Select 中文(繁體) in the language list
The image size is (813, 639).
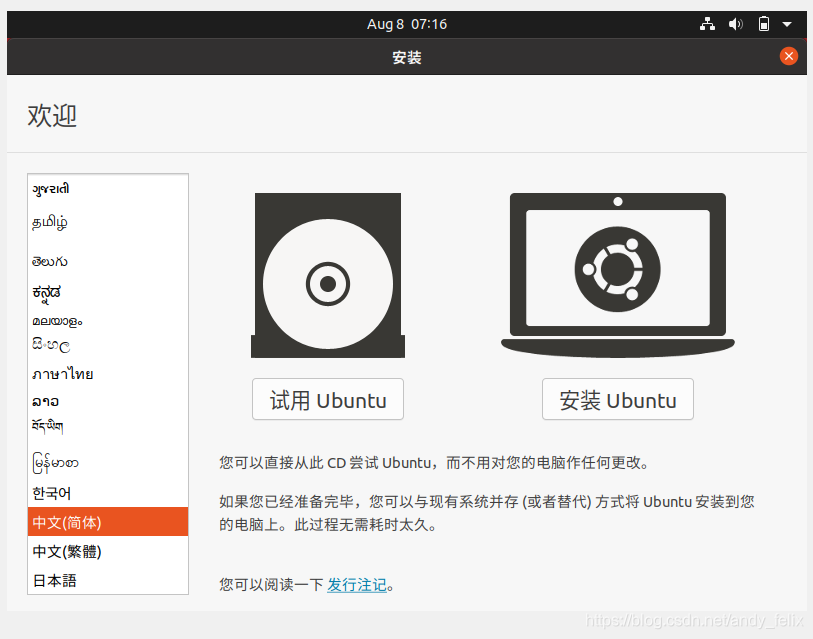(108, 551)
